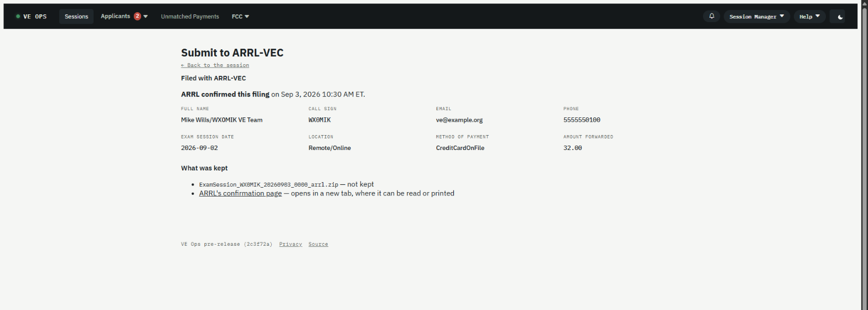This screenshot has height=310, width=868.
Task: Select the ExamSession zip filename
Action: point(268,184)
